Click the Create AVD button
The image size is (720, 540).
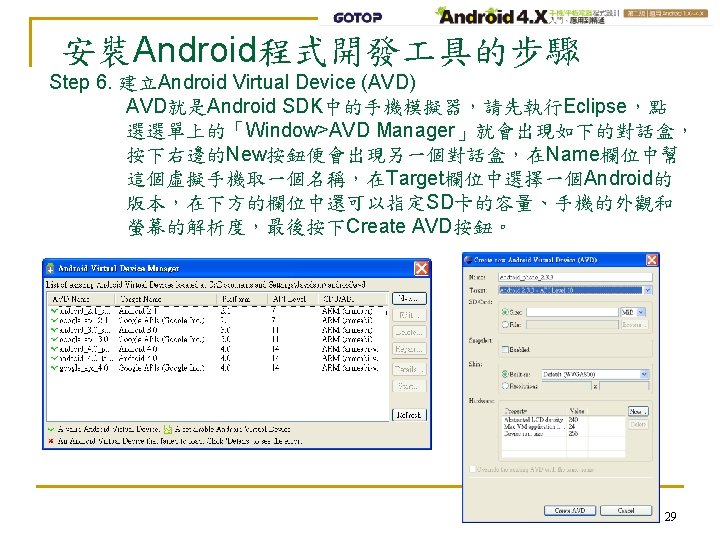click(570, 511)
